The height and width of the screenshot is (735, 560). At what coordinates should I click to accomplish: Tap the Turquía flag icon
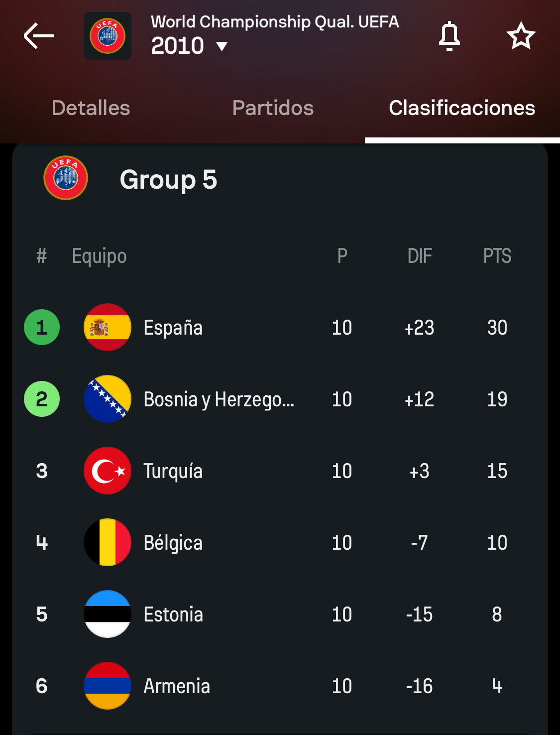tap(108, 471)
